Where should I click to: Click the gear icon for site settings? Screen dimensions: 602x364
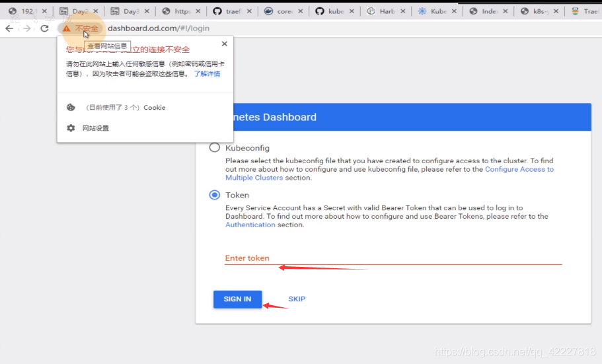pos(71,128)
